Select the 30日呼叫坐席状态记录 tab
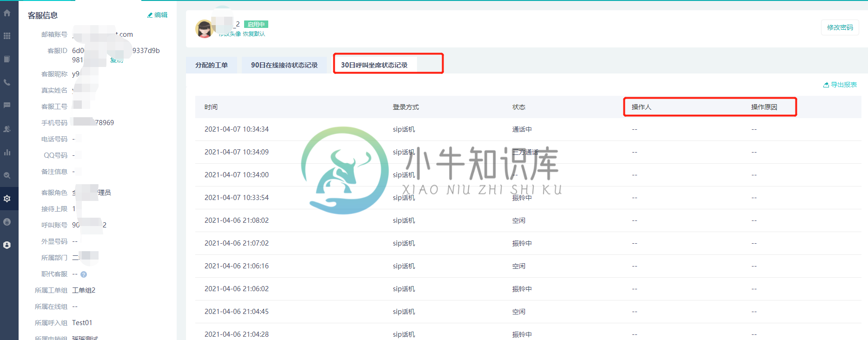This screenshot has width=868, height=340. [x=374, y=65]
